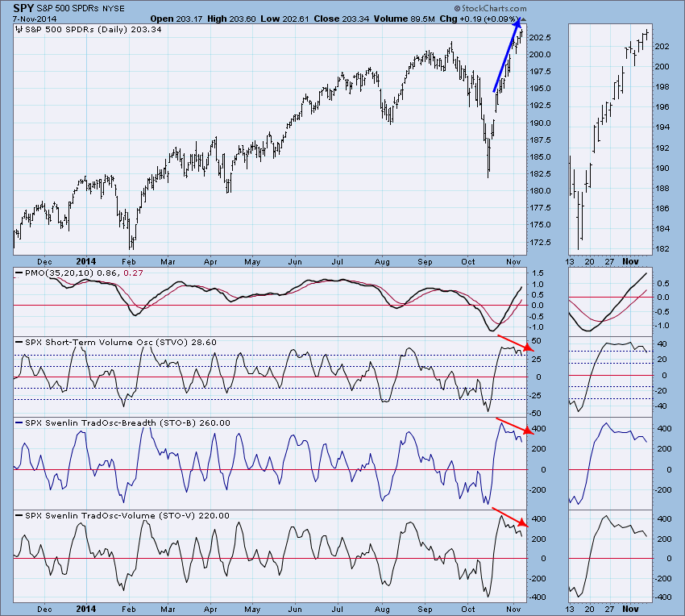
Task: Click the 7-Nov-2014 date label
Action: pyautogui.click(x=35, y=19)
